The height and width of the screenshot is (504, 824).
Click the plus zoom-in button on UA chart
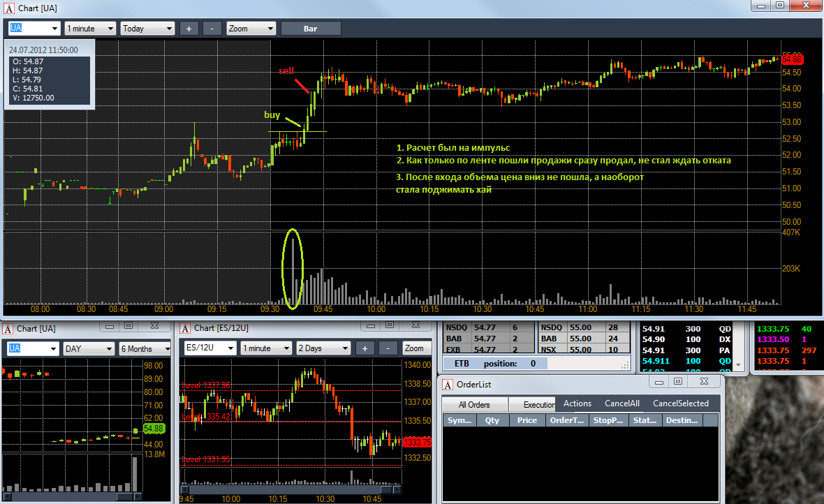click(189, 29)
